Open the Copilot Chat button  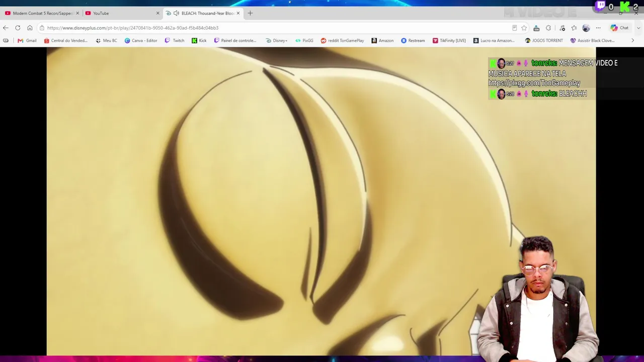tap(619, 28)
